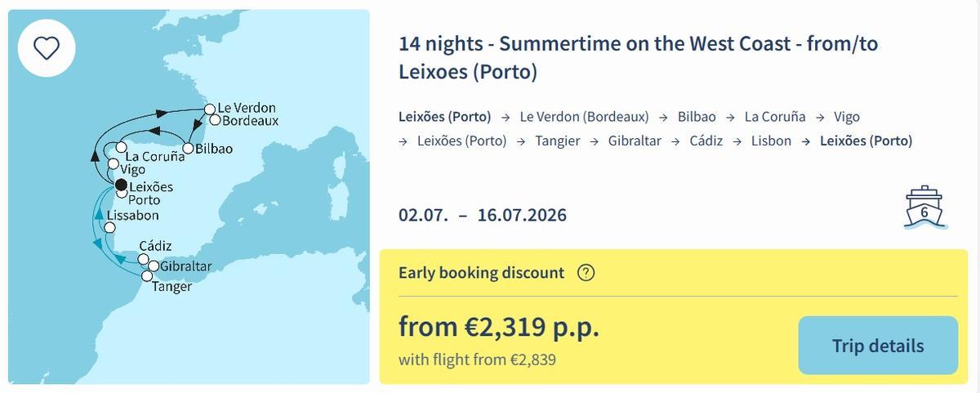Open early booking discount help icon
Image resolution: width=980 pixels, height=393 pixels.
[x=586, y=273]
